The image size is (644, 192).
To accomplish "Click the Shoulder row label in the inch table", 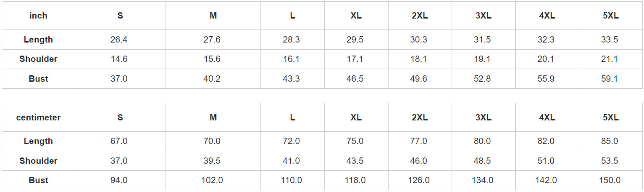I will coord(38,59).
